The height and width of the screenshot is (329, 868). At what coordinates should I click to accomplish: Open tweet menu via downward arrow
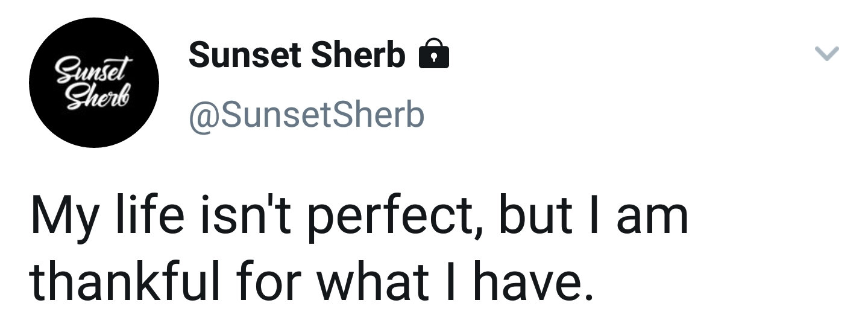click(x=827, y=54)
